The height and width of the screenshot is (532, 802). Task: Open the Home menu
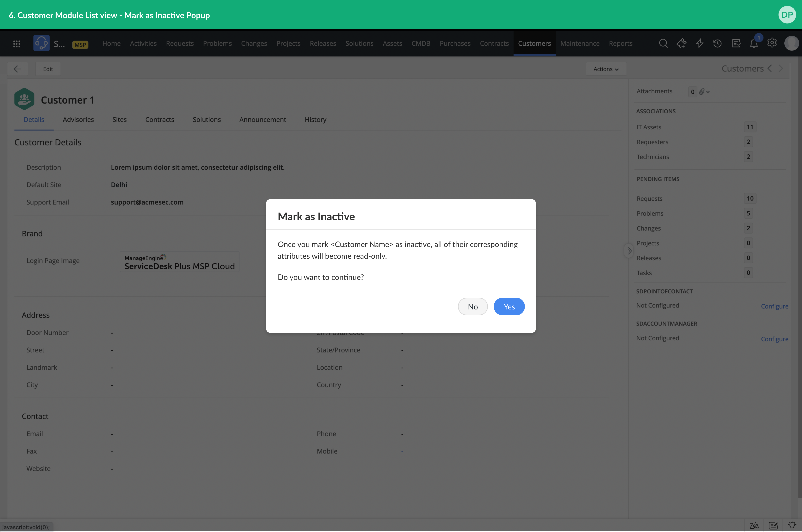(x=112, y=43)
